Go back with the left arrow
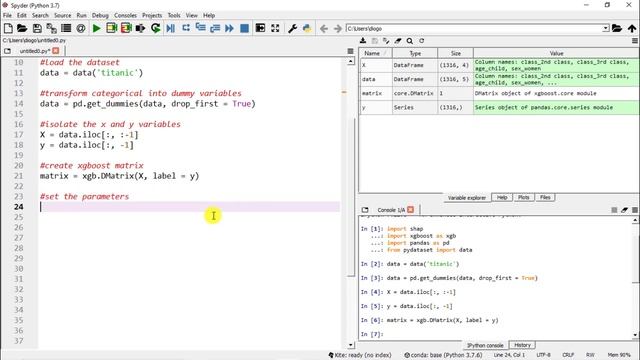This screenshot has height=360, width=640. tap(324, 29)
